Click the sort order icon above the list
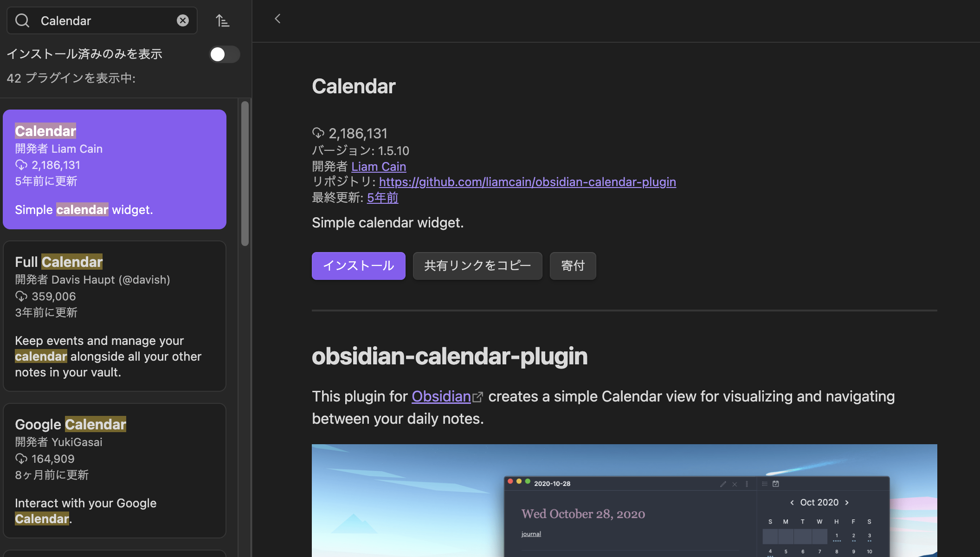The height and width of the screenshot is (557, 980). (222, 20)
